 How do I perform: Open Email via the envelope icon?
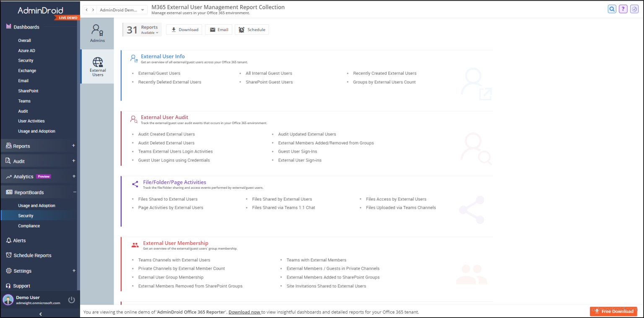[218, 29]
